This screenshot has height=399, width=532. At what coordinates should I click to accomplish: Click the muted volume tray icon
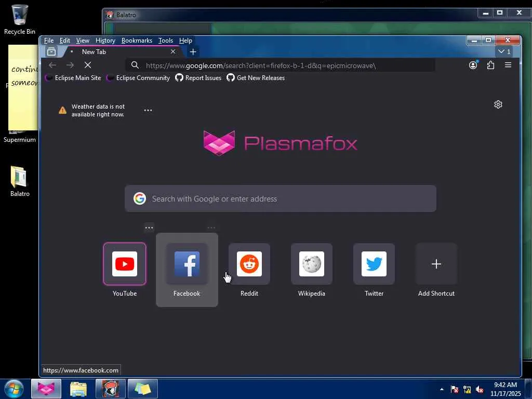tap(480, 389)
